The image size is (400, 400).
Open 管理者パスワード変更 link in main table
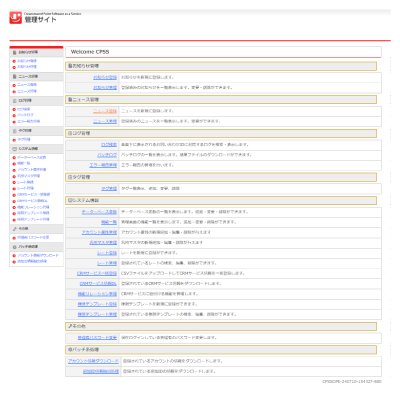(x=97, y=338)
